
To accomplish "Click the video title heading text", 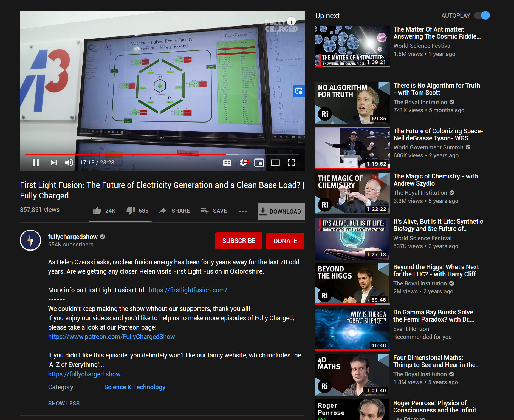I will click(162, 190).
